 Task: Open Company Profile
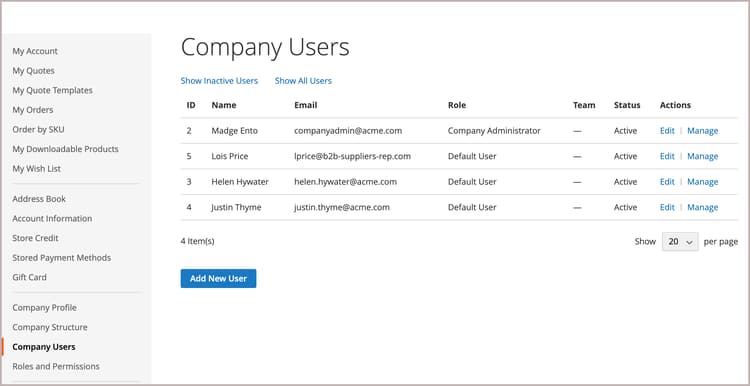click(44, 308)
